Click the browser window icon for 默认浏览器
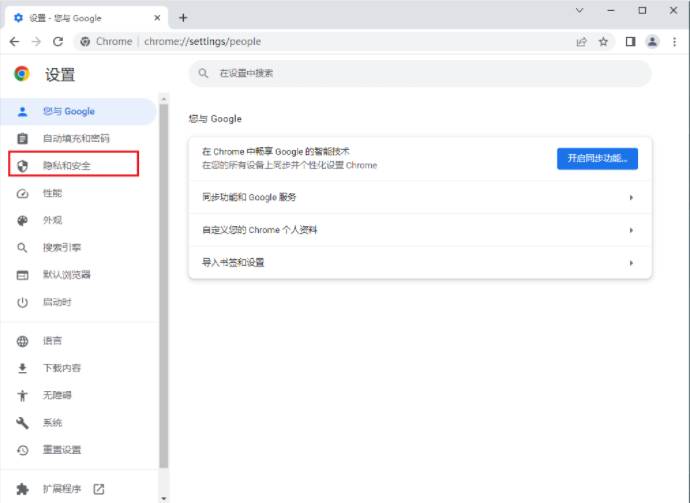This screenshot has height=503, width=690. (22, 275)
